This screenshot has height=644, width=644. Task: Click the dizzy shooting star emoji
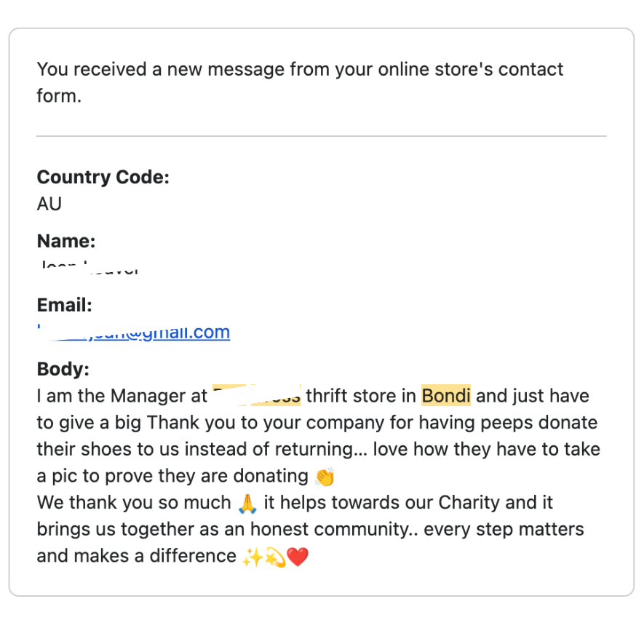point(275,557)
